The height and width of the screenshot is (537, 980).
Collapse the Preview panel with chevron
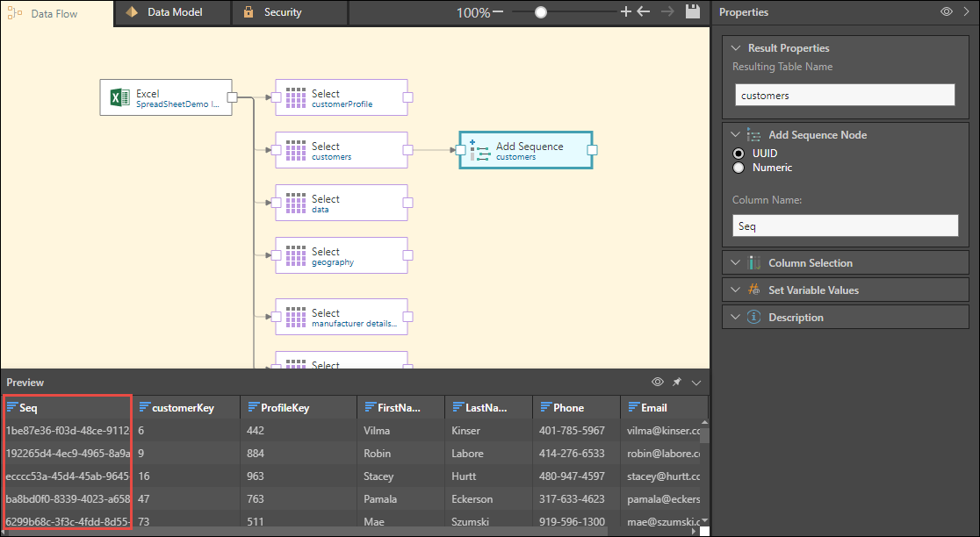coord(696,383)
